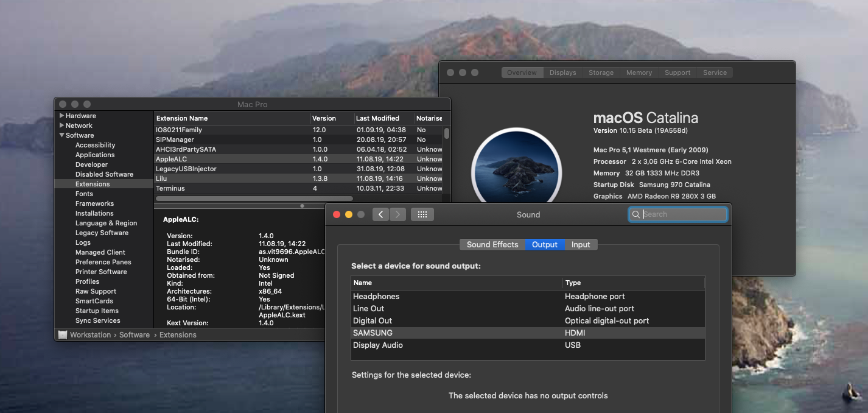Select the Terminus extension row
Viewport: 868px width, 413px height.
pos(298,188)
